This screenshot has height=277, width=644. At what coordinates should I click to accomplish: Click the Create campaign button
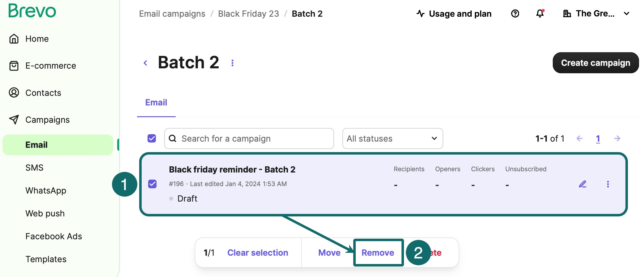(595, 63)
